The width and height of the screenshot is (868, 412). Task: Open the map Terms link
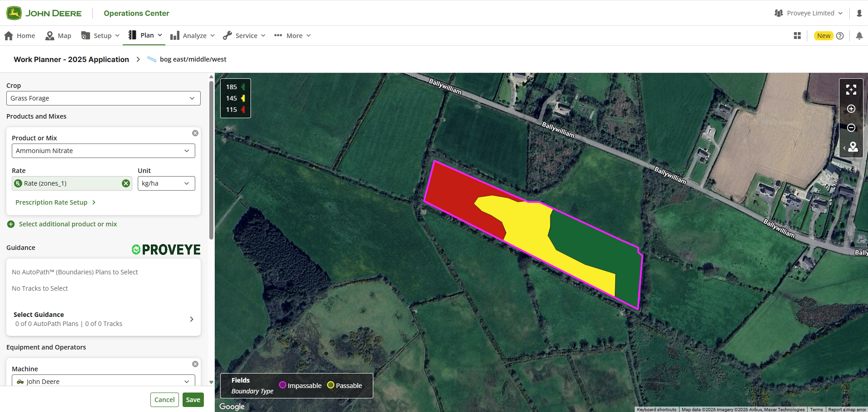(816, 409)
